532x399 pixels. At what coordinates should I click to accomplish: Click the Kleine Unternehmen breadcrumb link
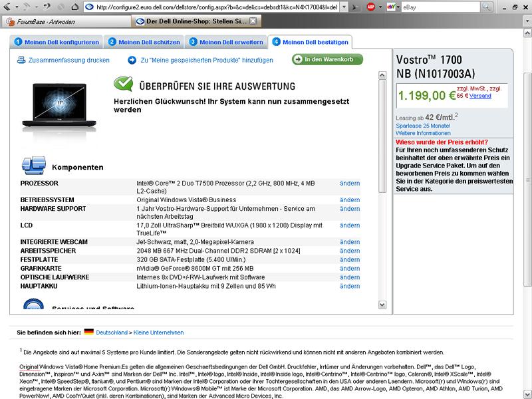click(x=158, y=332)
